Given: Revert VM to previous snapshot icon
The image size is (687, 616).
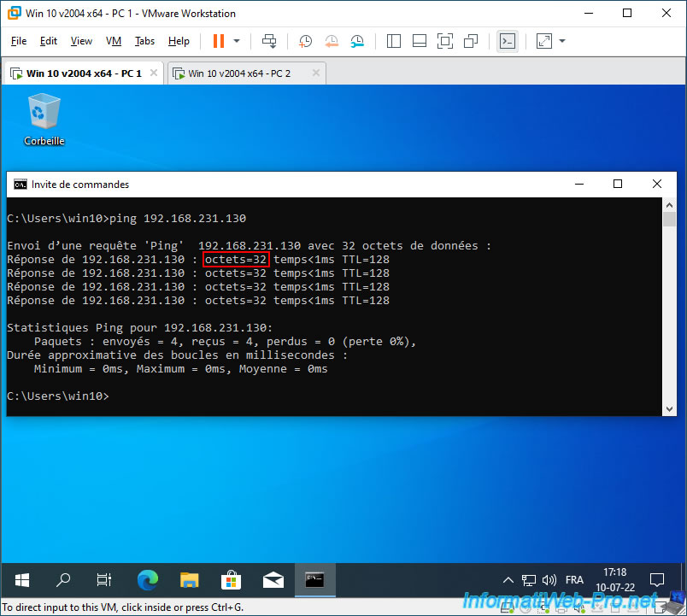Looking at the screenshot, I should [332, 41].
